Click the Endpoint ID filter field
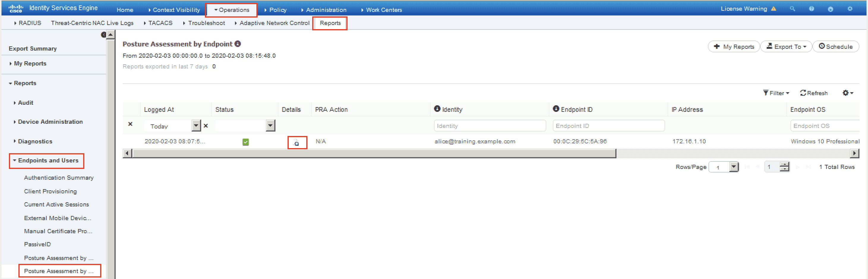 (609, 126)
